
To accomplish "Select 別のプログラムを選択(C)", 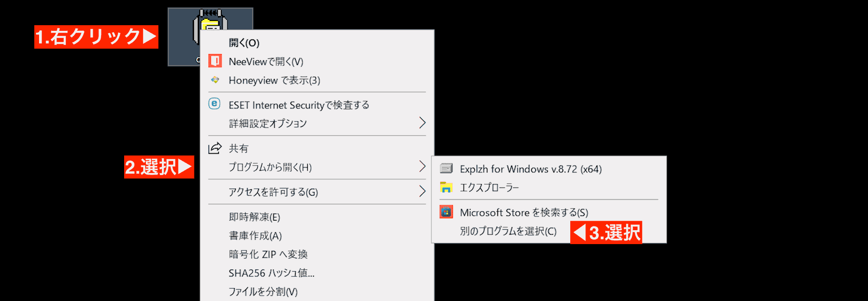I will point(508,231).
